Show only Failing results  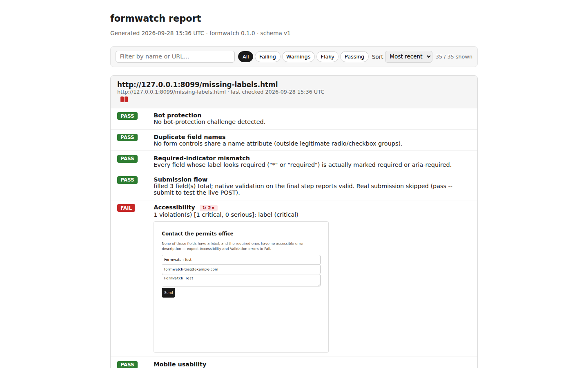pyautogui.click(x=267, y=56)
